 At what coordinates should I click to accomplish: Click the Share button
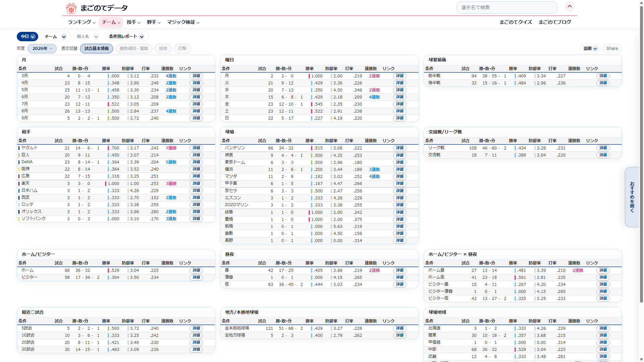click(612, 49)
